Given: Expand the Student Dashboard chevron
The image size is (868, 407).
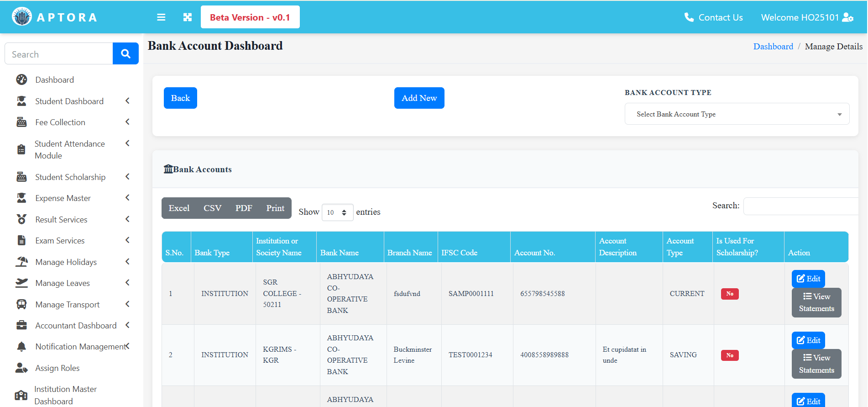Looking at the screenshot, I should point(127,100).
